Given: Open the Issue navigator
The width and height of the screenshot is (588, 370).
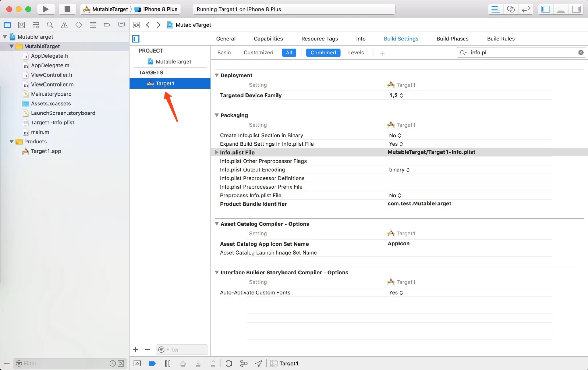Looking at the screenshot, I should click(x=64, y=25).
